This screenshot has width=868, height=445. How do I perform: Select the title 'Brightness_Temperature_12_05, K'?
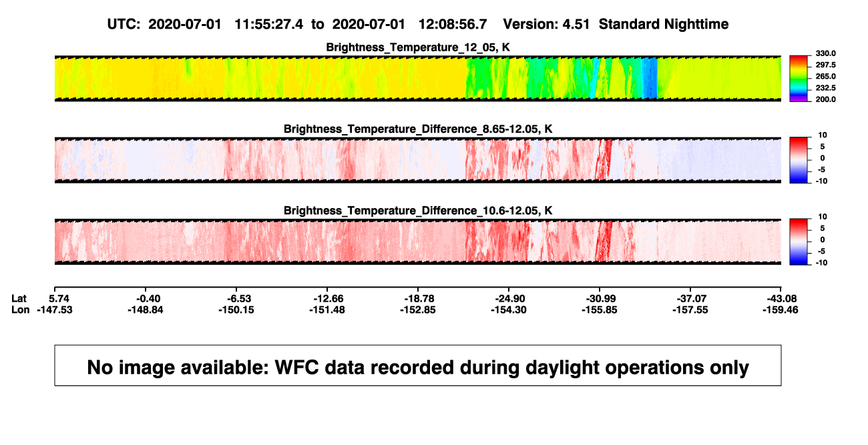pyautogui.click(x=417, y=47)
